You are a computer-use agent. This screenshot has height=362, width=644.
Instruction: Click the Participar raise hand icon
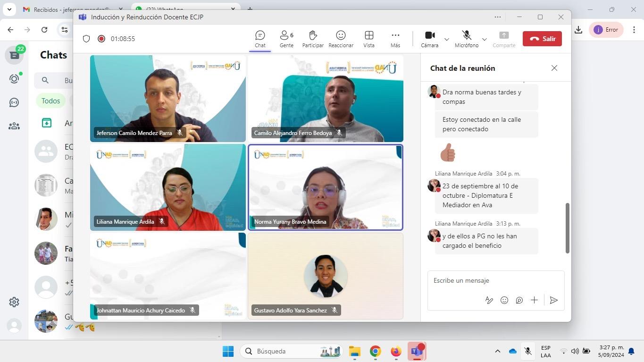[313, 39]
